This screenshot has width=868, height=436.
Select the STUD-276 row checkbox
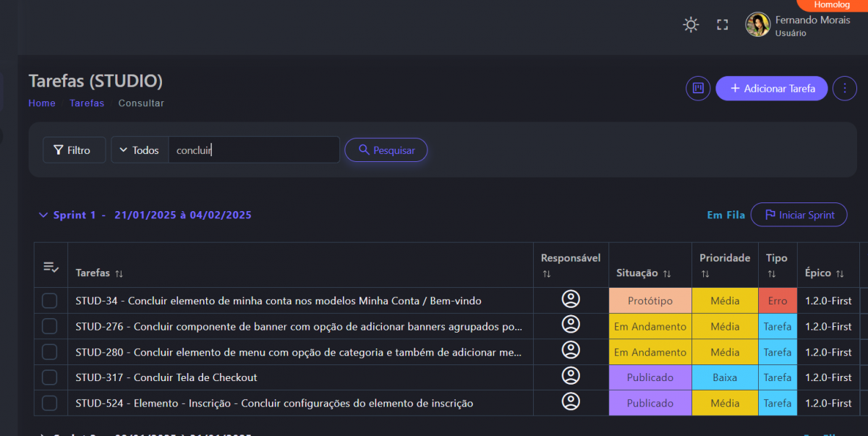(49, 326)
